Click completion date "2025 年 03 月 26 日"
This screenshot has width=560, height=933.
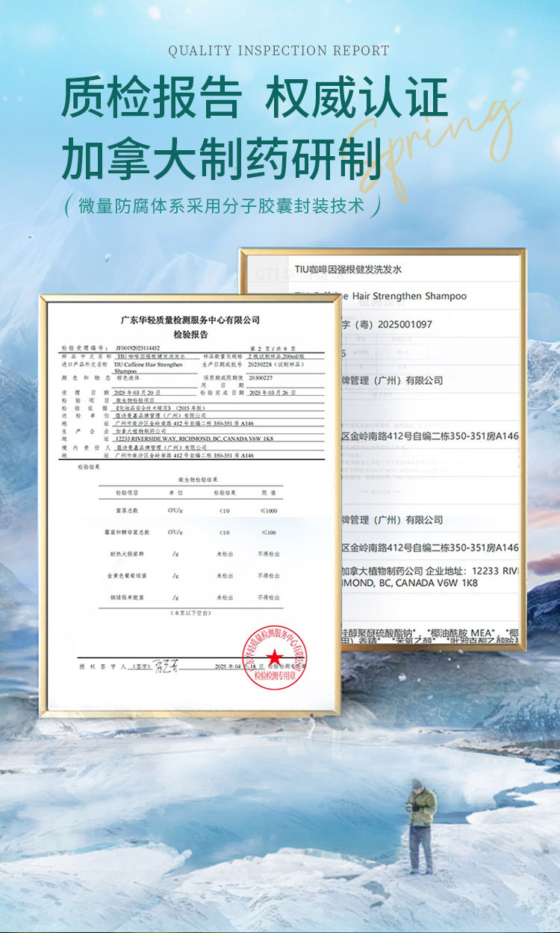coord(272,392)
